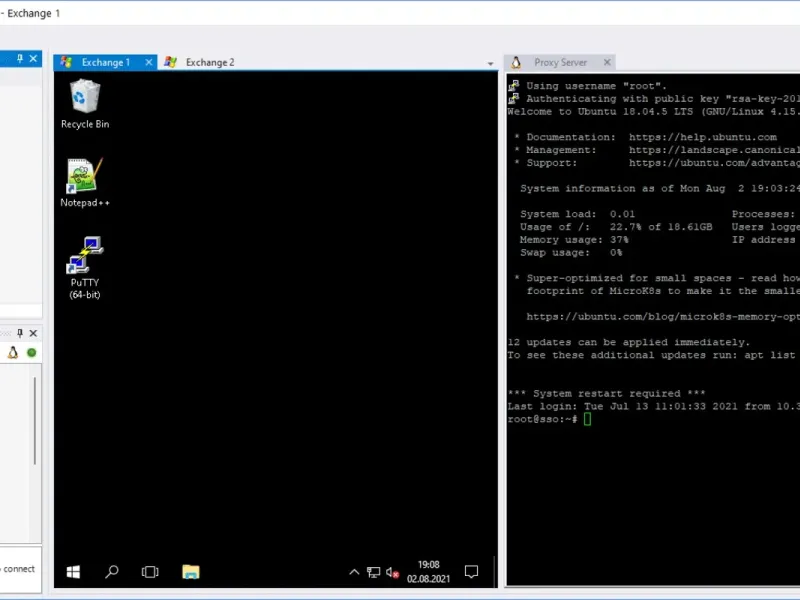Click the connect link in bottom-left panel
This screenshot has height=600, width=800.
(x=19, y=569)
